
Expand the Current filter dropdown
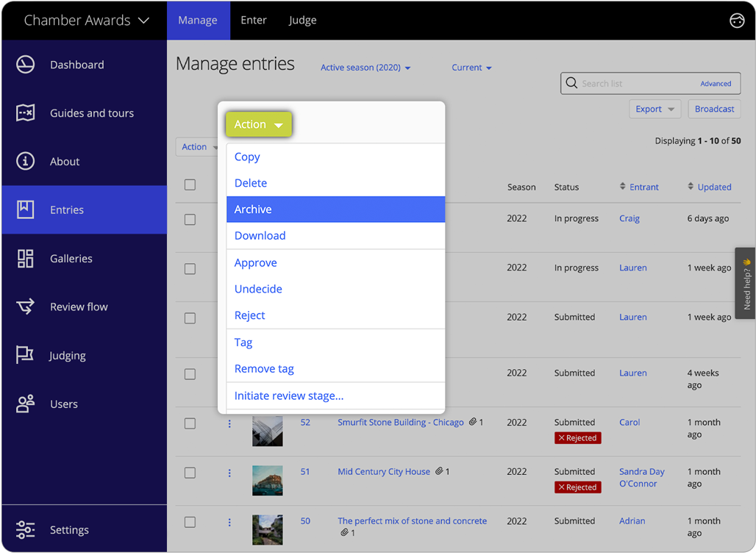point(471,67)
